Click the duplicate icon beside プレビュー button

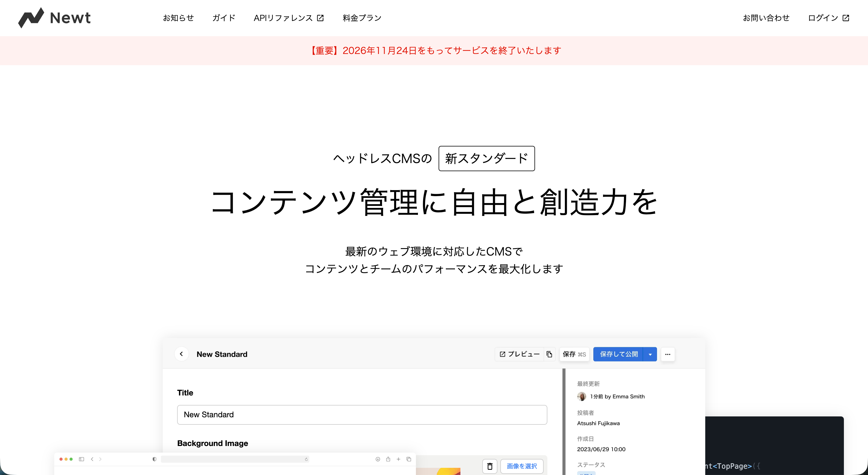click(549, 354)
